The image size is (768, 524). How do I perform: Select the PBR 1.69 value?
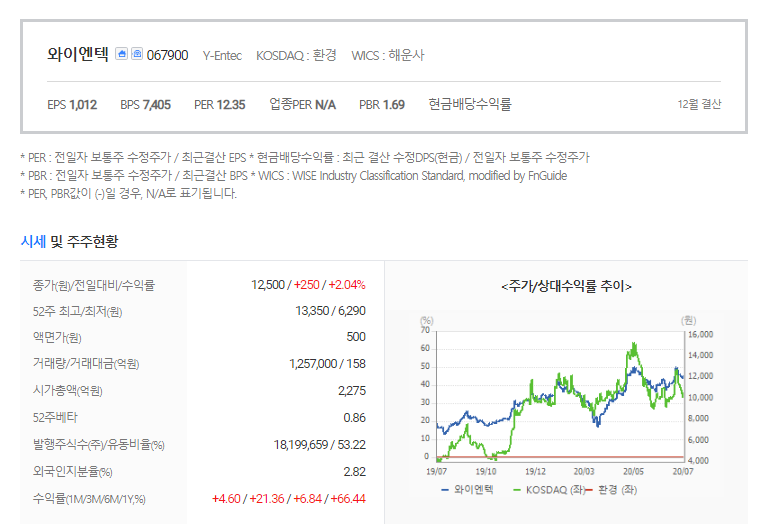382,105
